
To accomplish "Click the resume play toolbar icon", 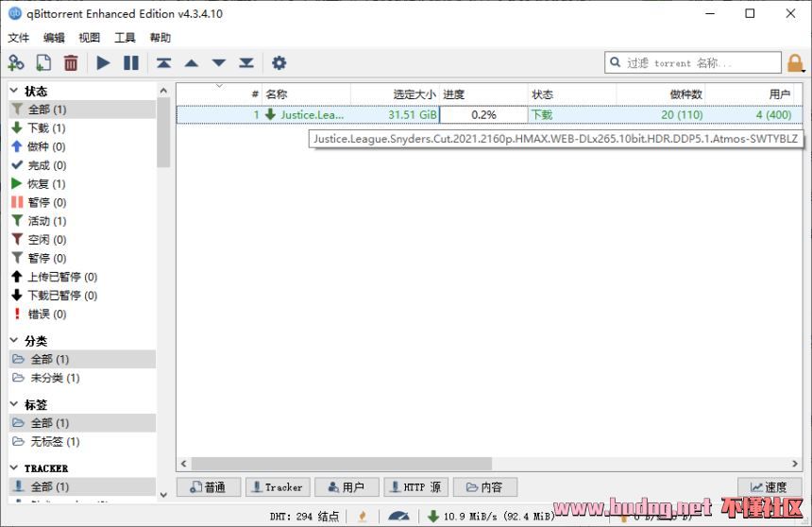I will pyautogui.click(x=104, y=63).
